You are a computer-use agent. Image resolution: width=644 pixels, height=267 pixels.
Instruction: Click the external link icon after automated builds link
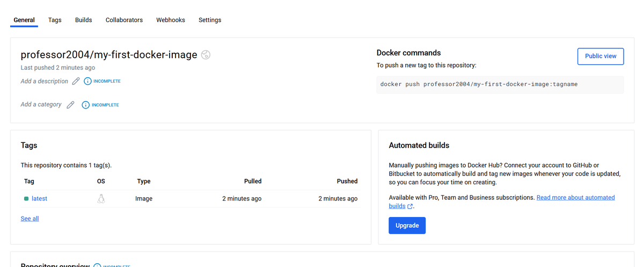[x=411, y=206]
